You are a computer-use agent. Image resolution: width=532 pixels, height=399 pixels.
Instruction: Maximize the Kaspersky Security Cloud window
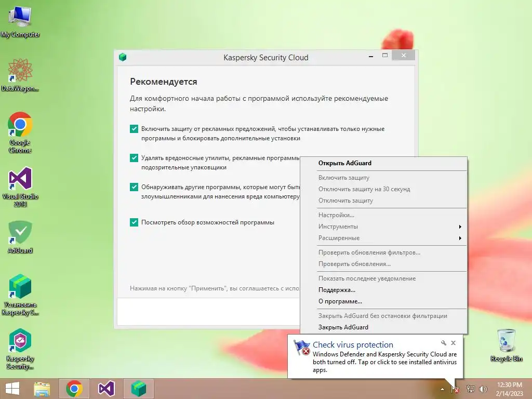point(385,55)
